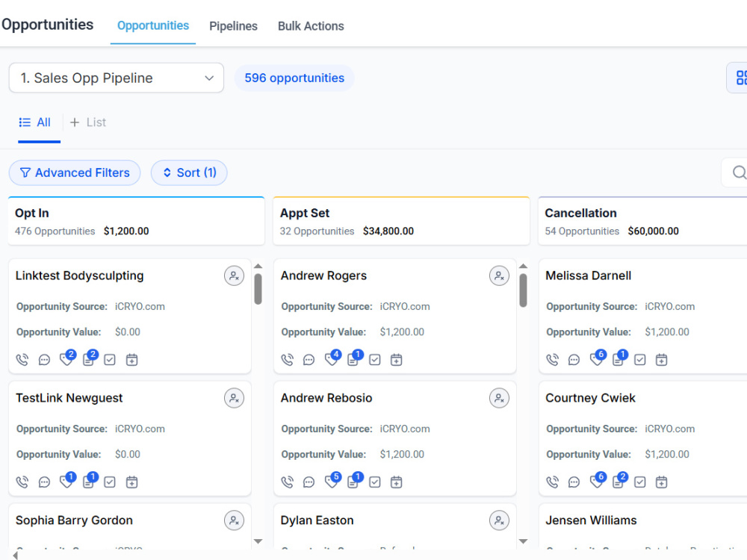View tags on TestLink Newguest card

66,480
